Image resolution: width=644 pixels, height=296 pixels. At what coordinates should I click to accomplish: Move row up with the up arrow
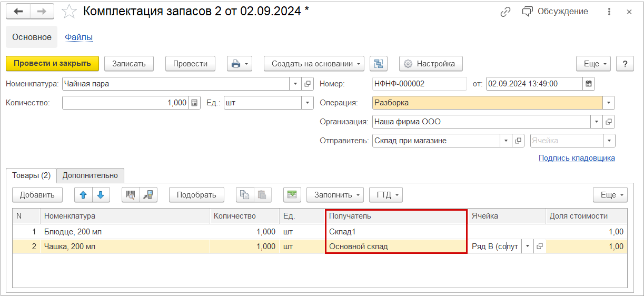[83, 195]
